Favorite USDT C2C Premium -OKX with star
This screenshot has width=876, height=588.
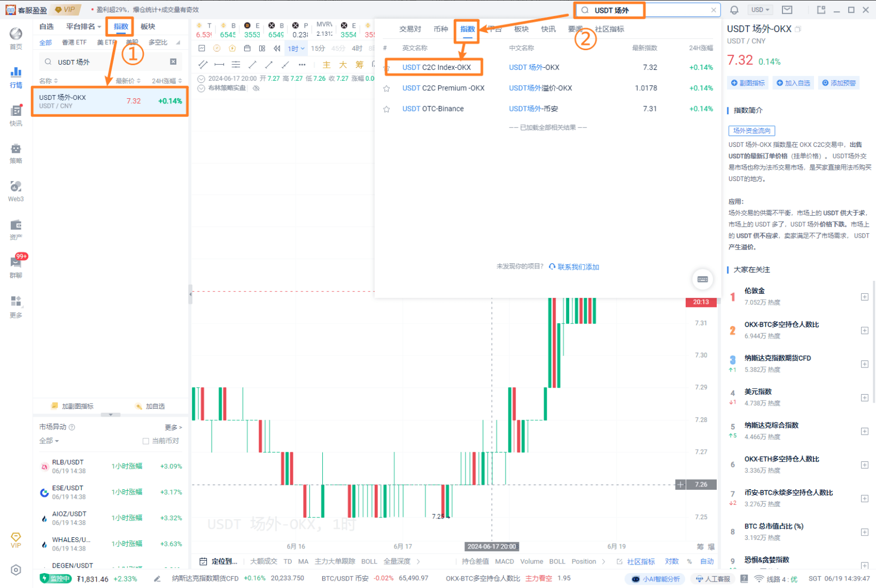(386, 89)
